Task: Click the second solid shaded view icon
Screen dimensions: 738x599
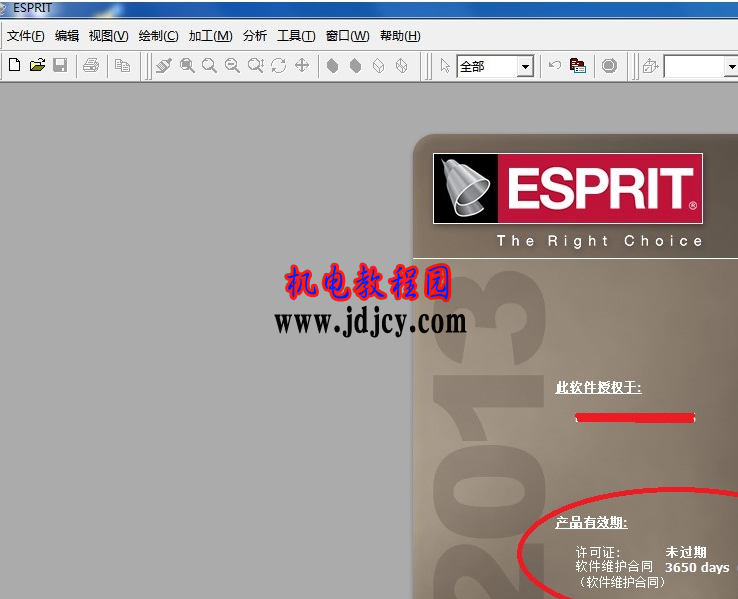Action: click(355, 65)
